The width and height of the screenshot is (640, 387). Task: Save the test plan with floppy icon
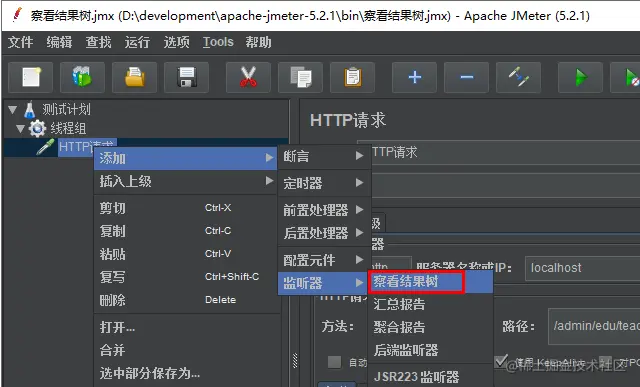click(187, 77)
